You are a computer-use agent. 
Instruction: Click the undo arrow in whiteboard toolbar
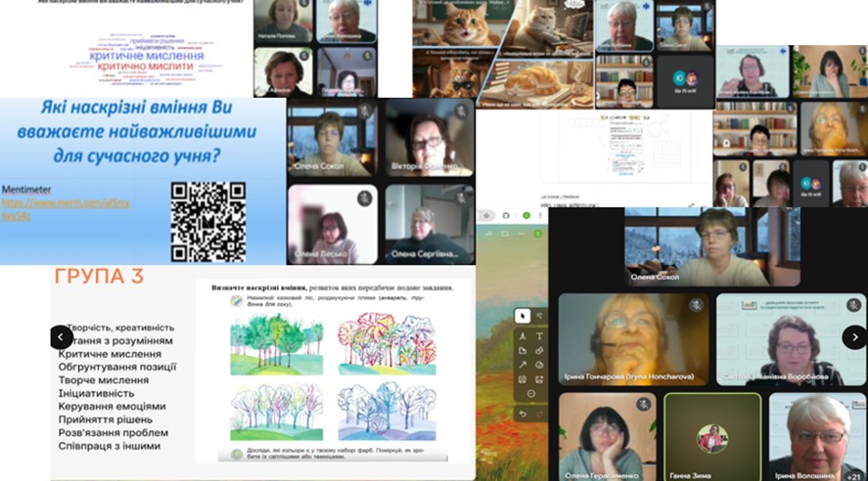coord(524,415)
